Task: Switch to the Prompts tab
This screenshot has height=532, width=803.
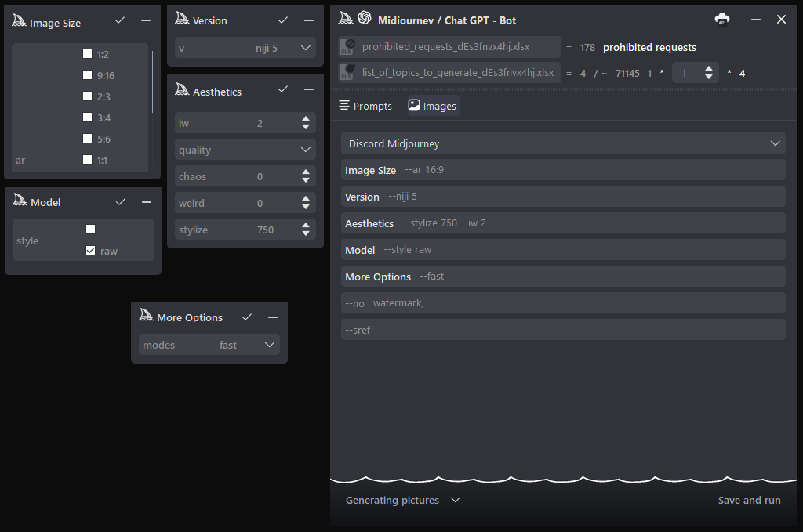Action: click(365, 106)
